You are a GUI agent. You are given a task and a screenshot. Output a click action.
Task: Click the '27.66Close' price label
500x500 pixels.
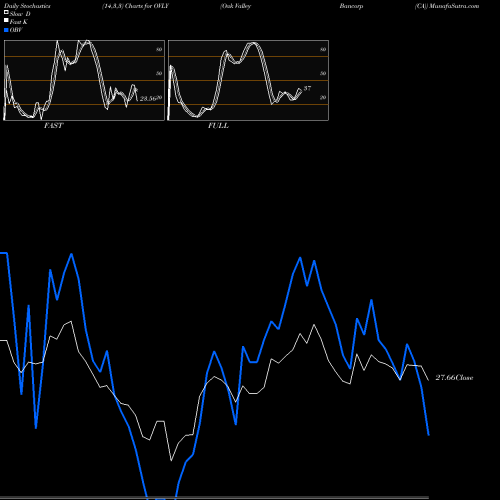454,378
